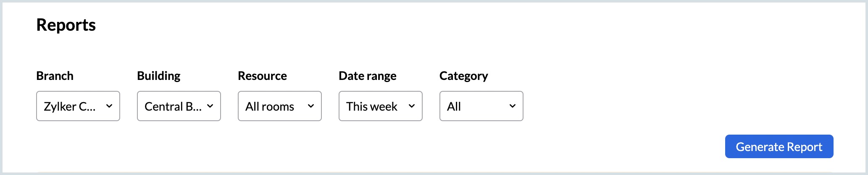Change the This week date range selector
This screenshot has height=175, width=868.
381,106
